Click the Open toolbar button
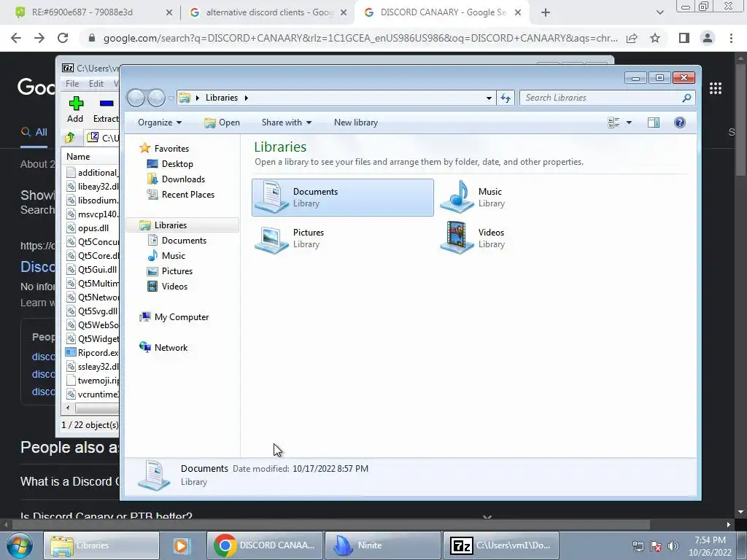This screenshot has height=560, width=747. pos(222,122)
